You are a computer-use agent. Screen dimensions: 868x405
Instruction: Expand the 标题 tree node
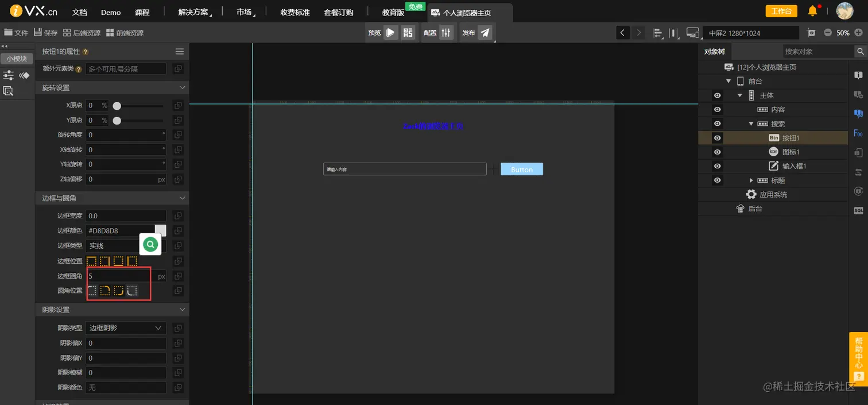(751, 180)
